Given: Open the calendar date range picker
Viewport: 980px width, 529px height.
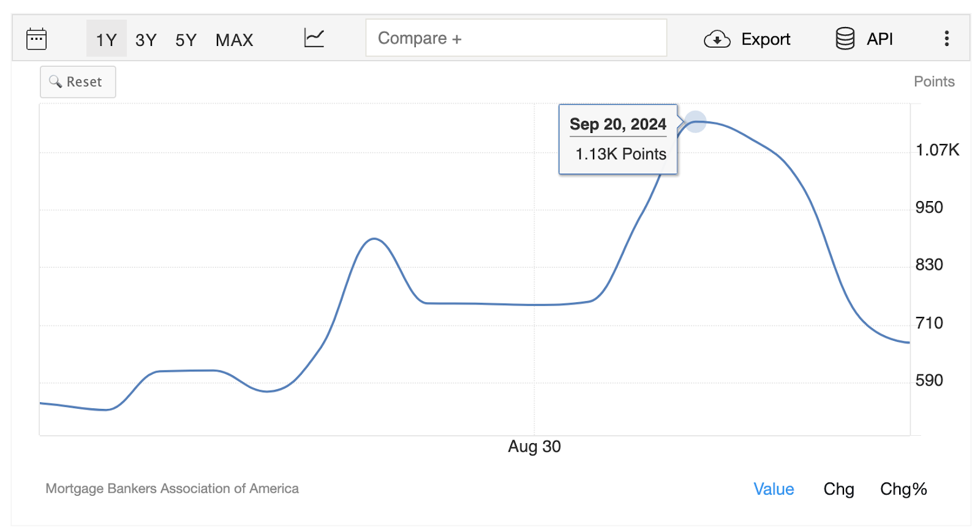Looking at the screenshot, I should [x=37, y=39].
